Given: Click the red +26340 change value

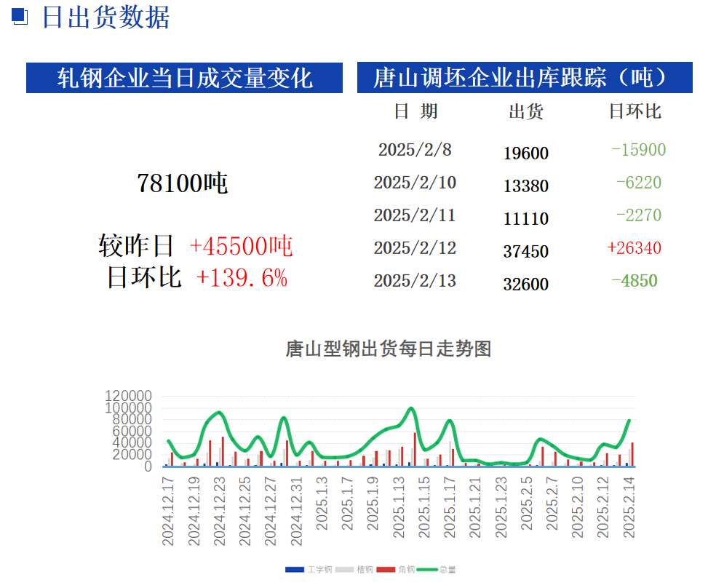Looking at the screenshot, I should click(x=634, y=248).
